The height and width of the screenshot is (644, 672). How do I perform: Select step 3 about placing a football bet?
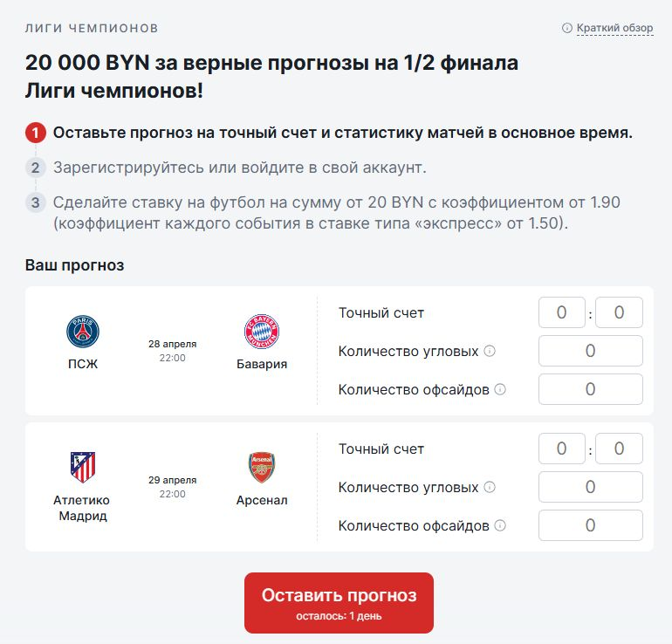point(36,202)
